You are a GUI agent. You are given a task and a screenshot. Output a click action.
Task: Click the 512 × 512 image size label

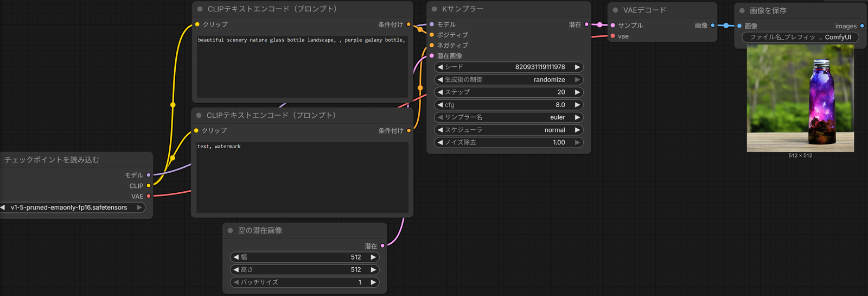coord(801,155)
